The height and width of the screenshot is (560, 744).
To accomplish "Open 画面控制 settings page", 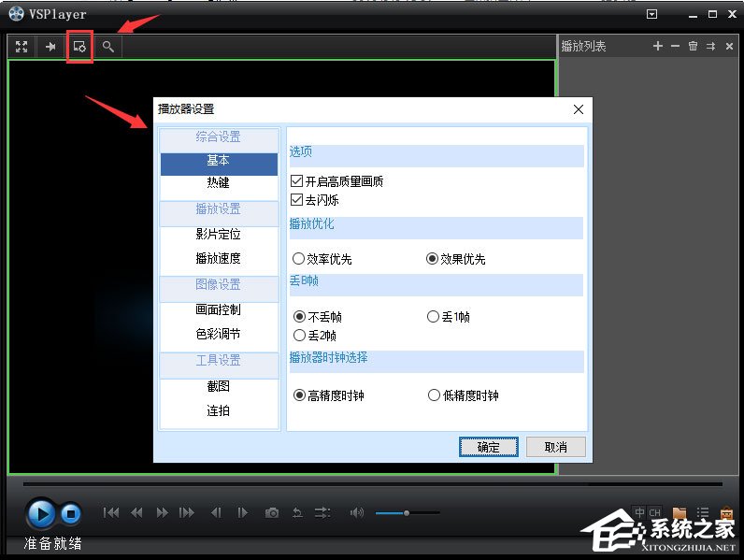I will pos(219,309).
